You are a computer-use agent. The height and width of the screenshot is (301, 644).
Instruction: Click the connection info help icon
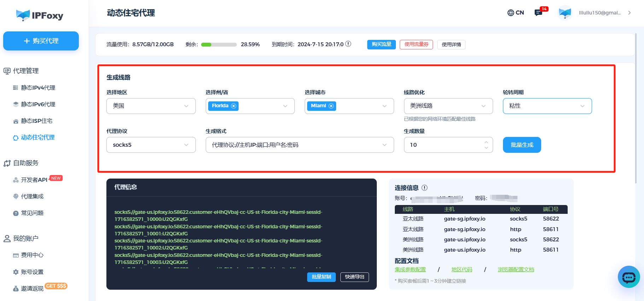coord(425,188)
